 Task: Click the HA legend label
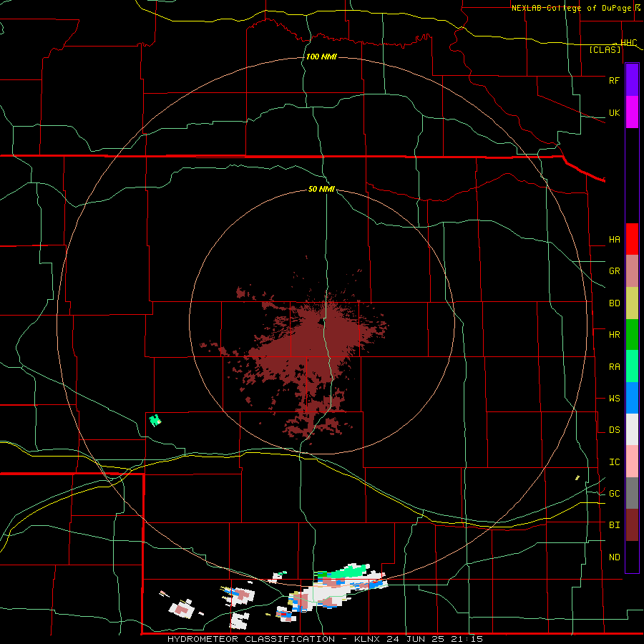point(614,240)
